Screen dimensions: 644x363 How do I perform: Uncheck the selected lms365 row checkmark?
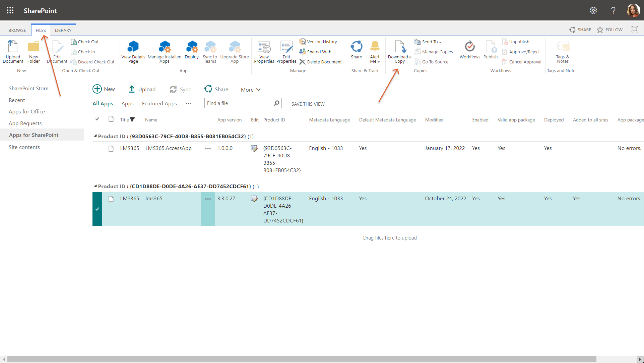(97, 209)
